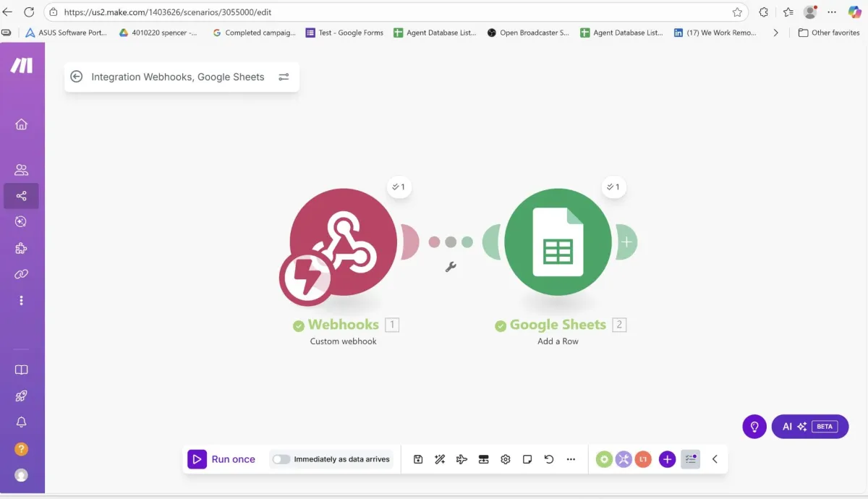Click the undo arrow icon
The image size is (868, 499).
[549, 459]
